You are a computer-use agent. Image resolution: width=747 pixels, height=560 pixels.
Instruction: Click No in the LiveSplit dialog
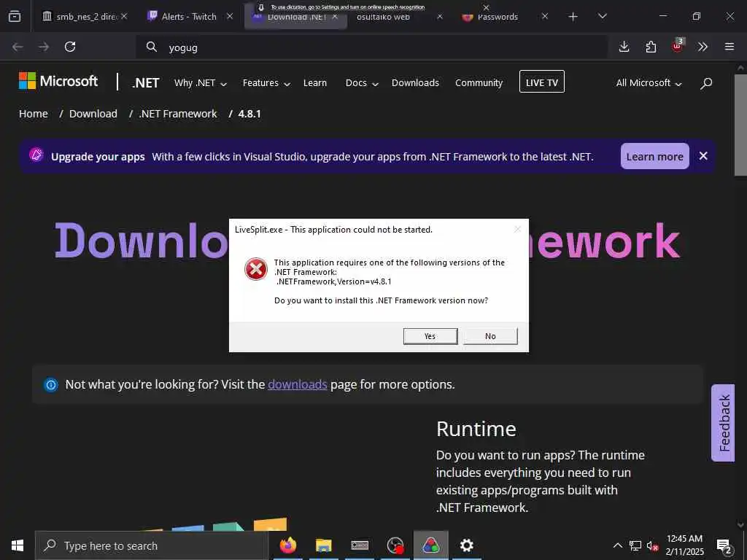point(490,336)
